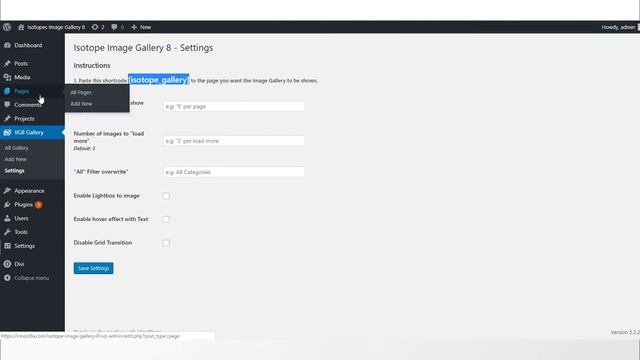Open Plugins menu item

[23, 204]
